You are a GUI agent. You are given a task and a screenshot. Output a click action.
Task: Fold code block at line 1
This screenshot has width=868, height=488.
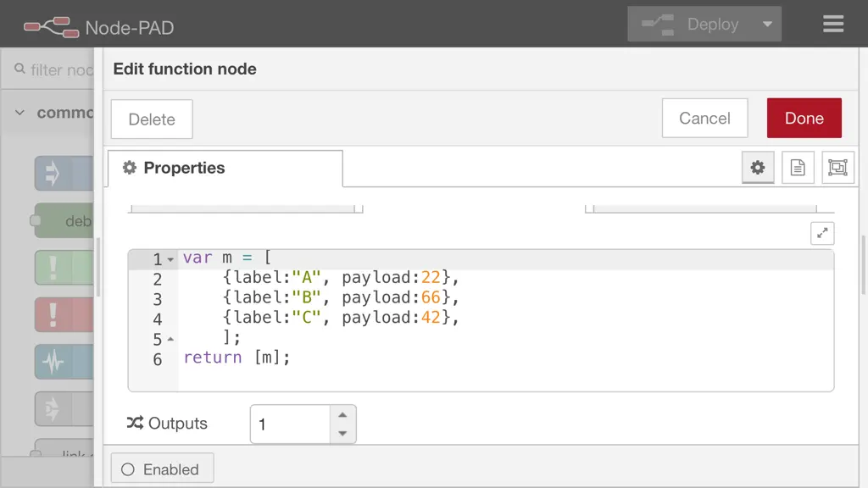[x=170, y=259]
